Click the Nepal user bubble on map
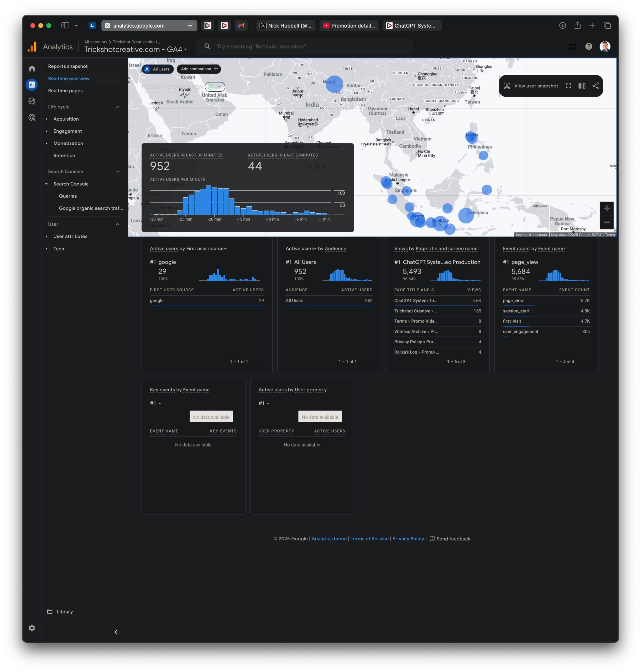This screenshot has height=672, width=641. pos(334,84)
